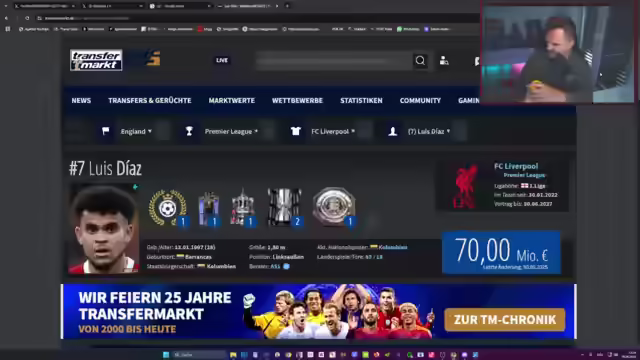Click the Letzte Änderung date link

[515, 267]
